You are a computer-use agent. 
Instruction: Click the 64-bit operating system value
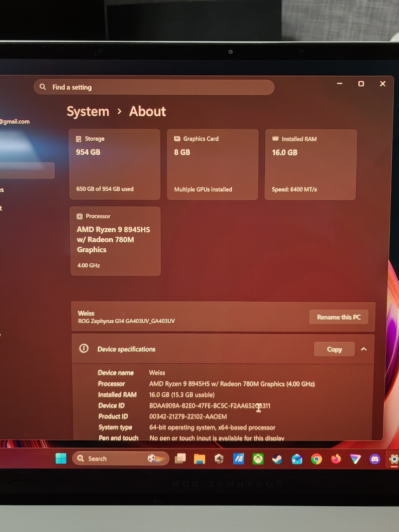pos(212,428)
